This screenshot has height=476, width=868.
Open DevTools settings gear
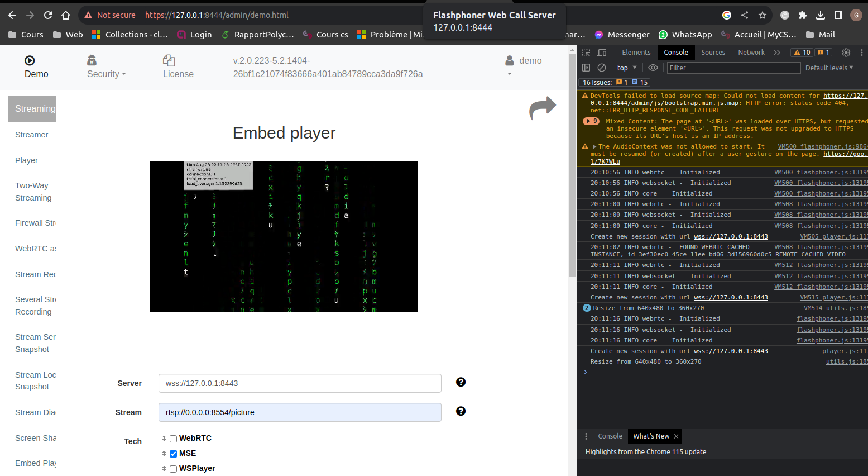846,53
